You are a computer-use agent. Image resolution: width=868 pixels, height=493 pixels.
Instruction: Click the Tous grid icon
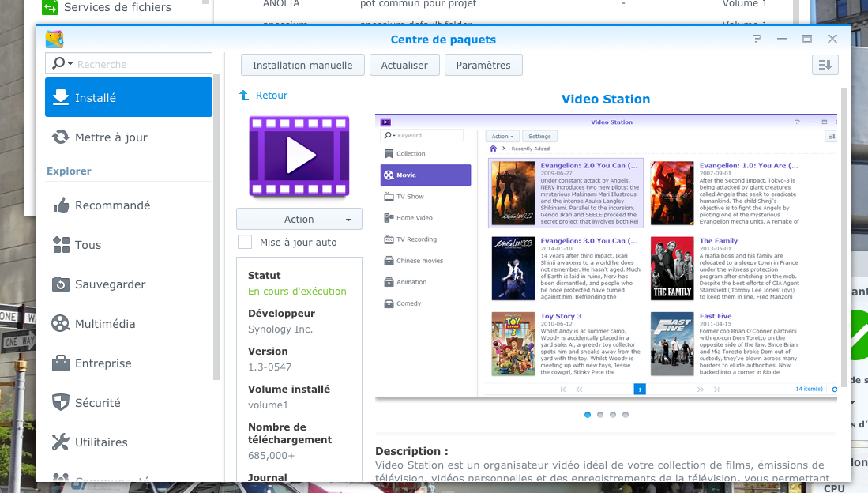click(x=61, y=245)
